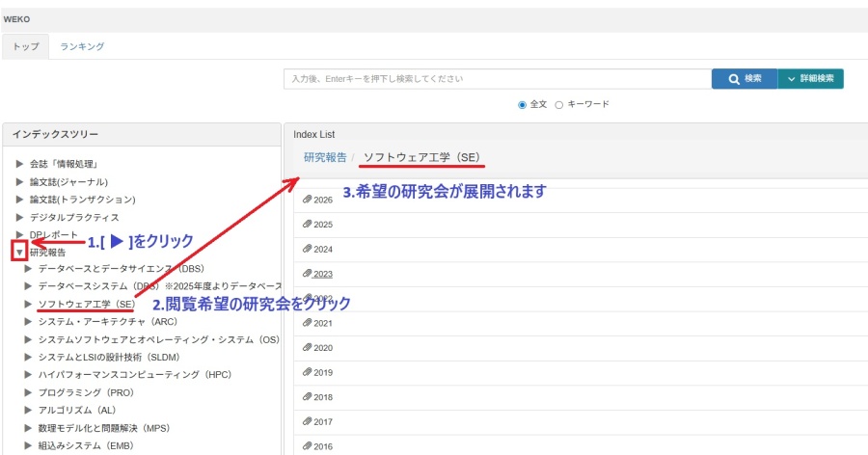The width and height of the screenshot is (868, 455).
Task: Expand 論文誌(トランザクション) tree arrow
Action: (19, 200)
